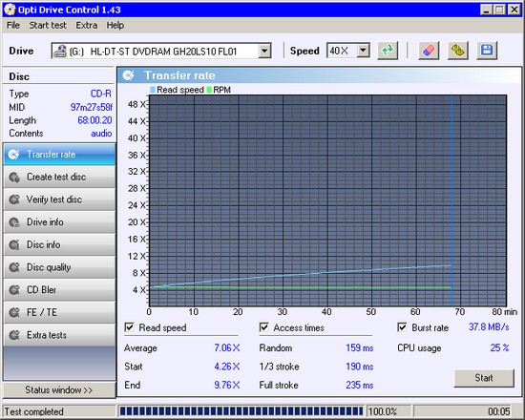Expand the Status window panel
Viewport: 525px width, 420px height.
pos(59,389)
